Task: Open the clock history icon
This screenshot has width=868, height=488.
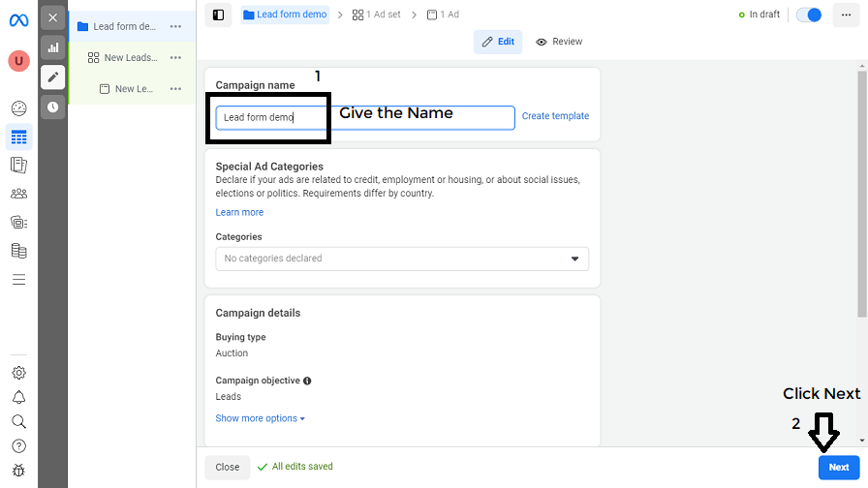Action: (x=52, y=107)
